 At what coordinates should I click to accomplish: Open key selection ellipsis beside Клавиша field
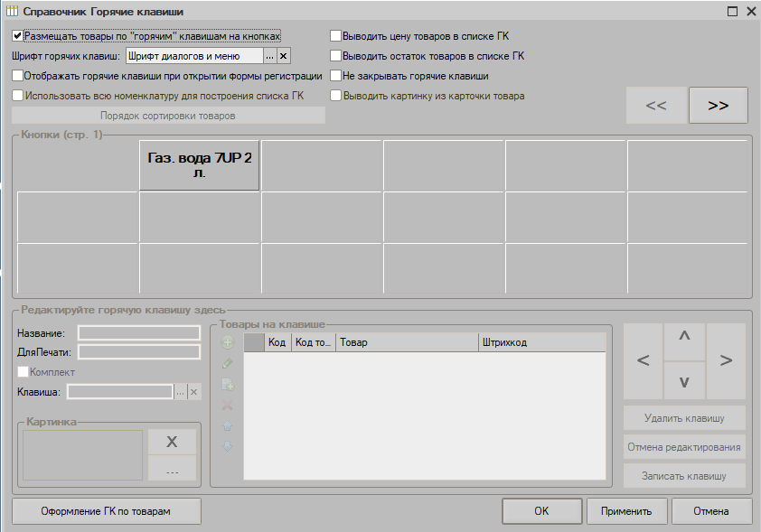coord(180,392)
